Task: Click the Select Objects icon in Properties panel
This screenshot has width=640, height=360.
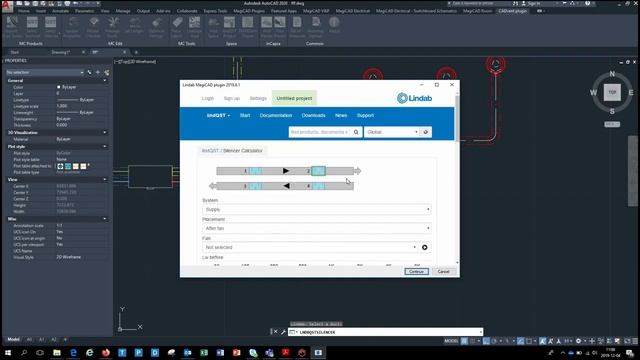Action: point(98,72)
